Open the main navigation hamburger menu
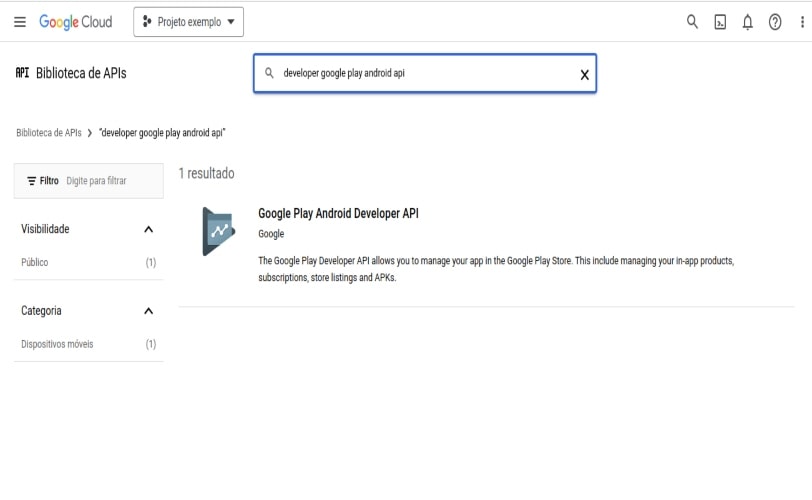 [x=20, y=22]
